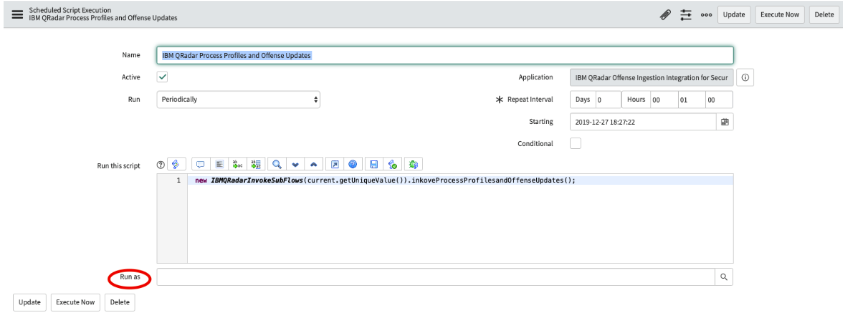The height and width of the screenshot is (318, 868).
Task: Click the replace icon in script toolbar
Action: click(x=238, y=165)
